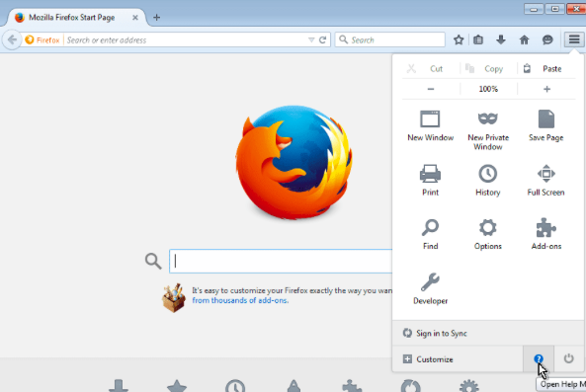
Task: Click the toolbar Search box
Action: pos(389,39)
